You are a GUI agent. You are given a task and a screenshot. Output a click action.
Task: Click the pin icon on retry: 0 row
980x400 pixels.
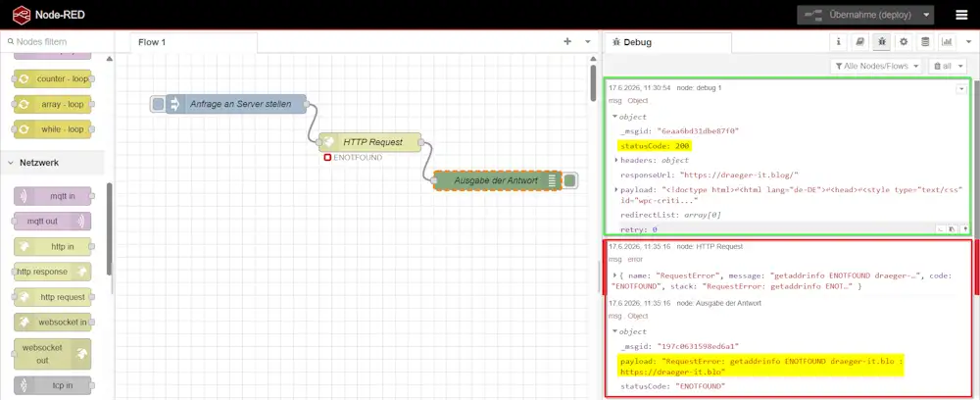(x=965, y=229)
